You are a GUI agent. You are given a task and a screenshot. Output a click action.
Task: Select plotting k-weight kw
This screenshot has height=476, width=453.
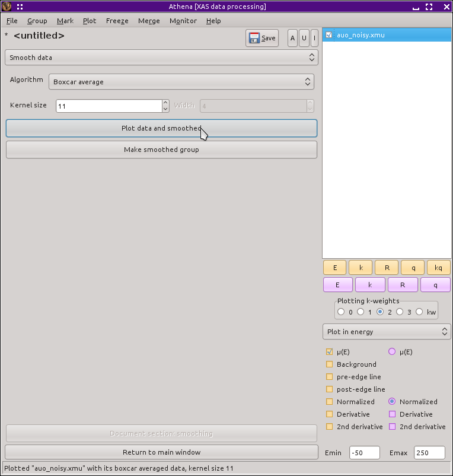pos(419,312)
